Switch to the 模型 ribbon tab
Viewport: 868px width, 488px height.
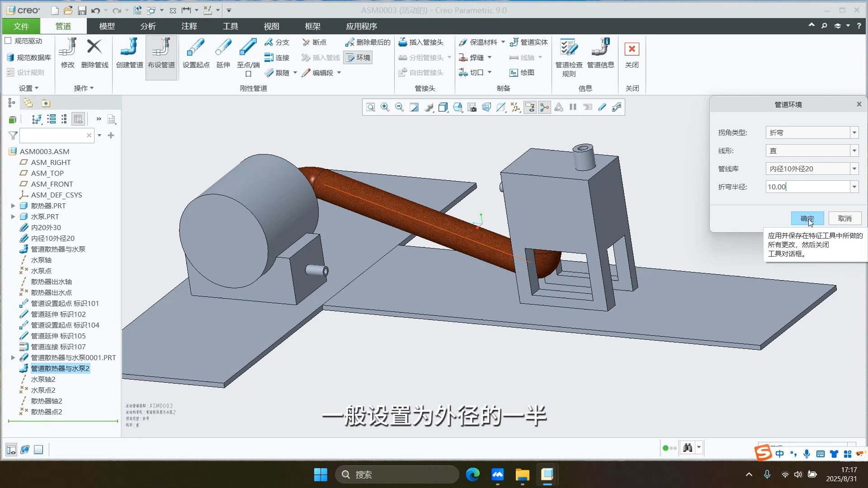[x=107, y=26]
